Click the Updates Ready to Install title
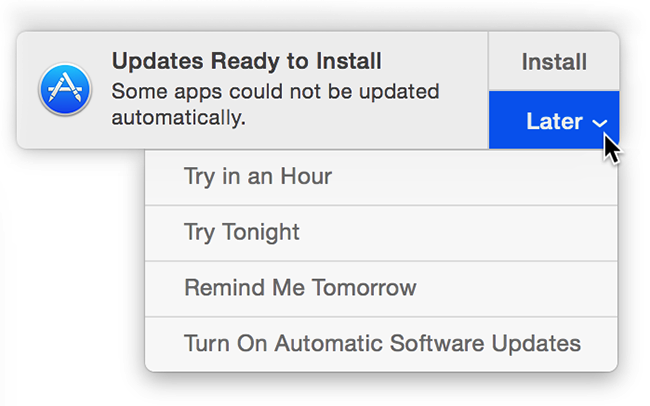 (x=246, y=61)
